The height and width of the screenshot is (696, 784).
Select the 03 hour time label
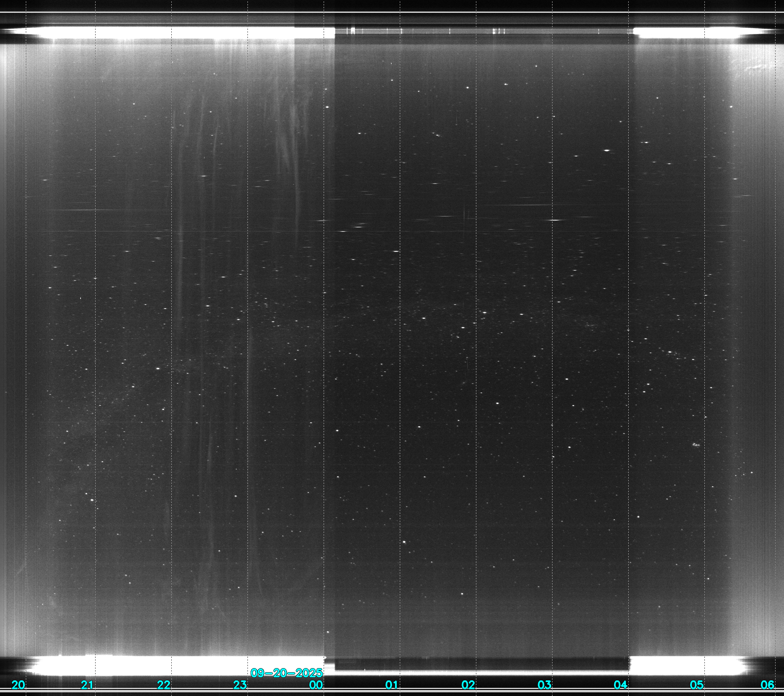tap(544, 684)
